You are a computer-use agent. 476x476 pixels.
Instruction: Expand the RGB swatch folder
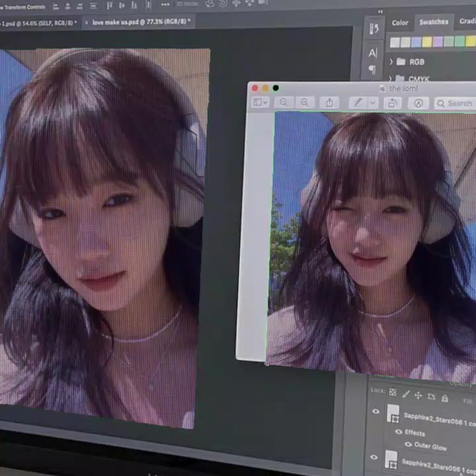coord(391,62)
